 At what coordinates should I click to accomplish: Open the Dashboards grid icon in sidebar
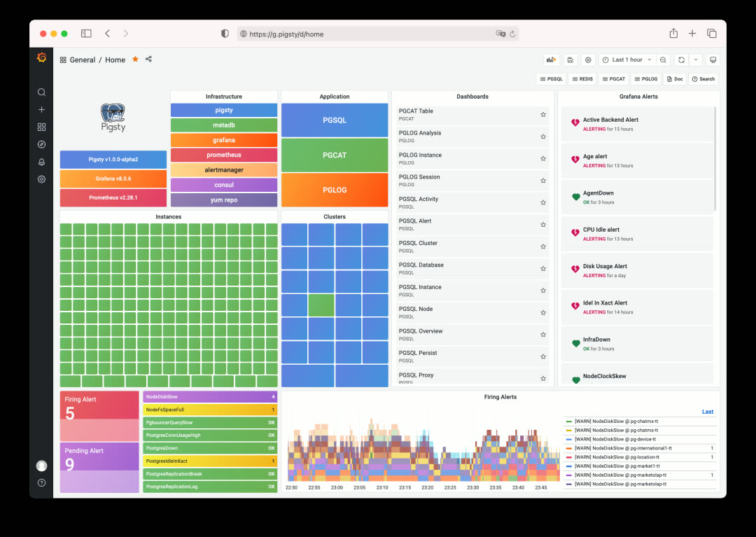pos(41,127)
